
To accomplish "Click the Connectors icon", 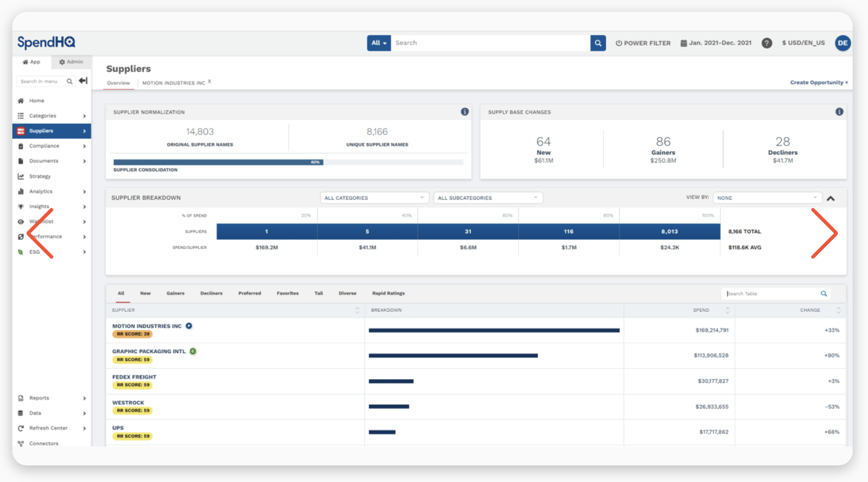I will tap(21, 444).
